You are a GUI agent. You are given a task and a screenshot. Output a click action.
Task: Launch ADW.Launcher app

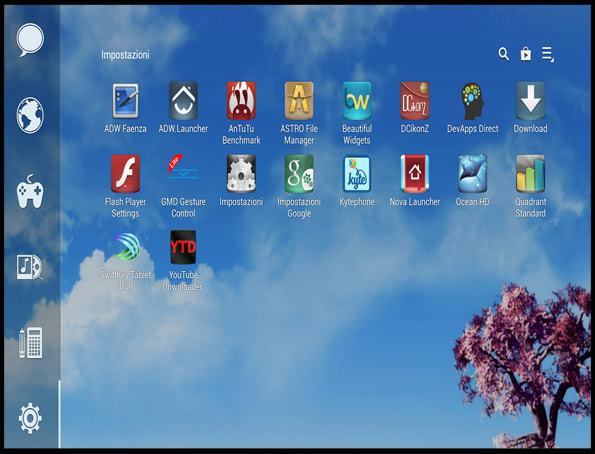pos(183,101)
